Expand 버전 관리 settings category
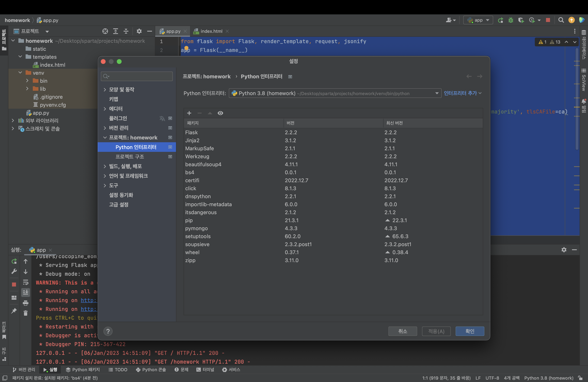Screen dimensions: 588x382 point(105,128)
